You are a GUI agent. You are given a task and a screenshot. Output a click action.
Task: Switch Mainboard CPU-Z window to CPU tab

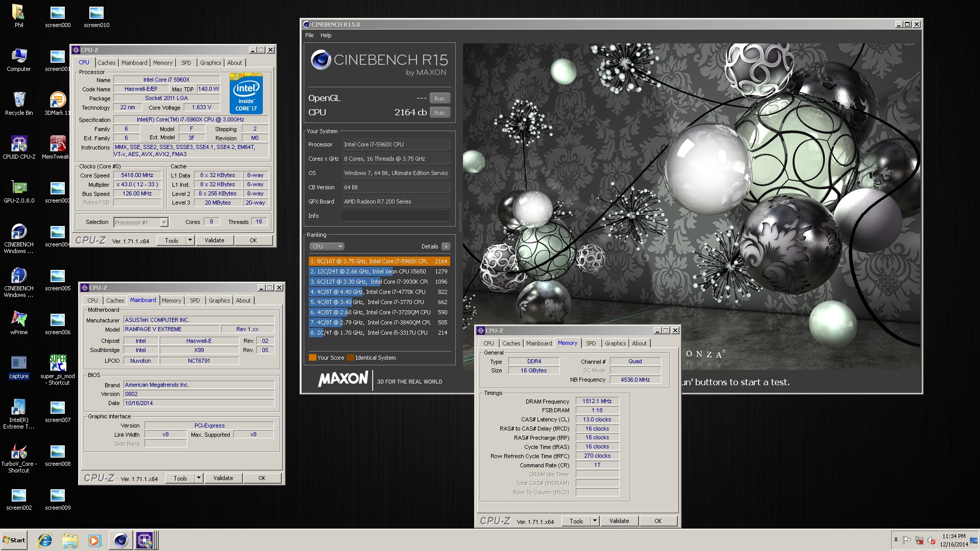[92, 300]
